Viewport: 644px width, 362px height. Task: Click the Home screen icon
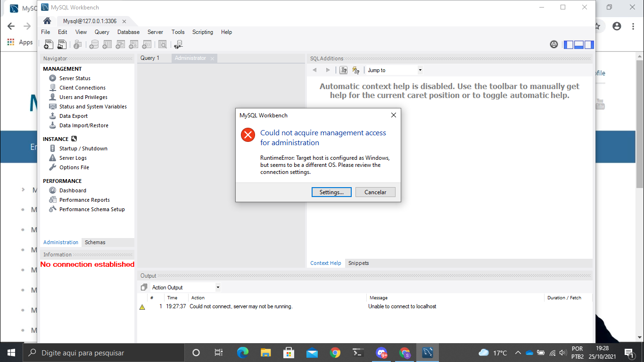[47, 21]
